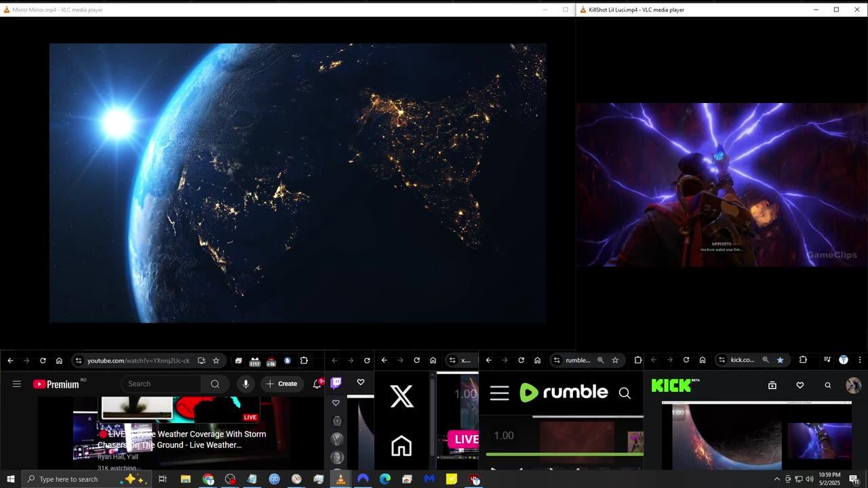Open home in the Kick browser window
The width and height of the screenshot is (868, 488).
(x=703, y=361)
